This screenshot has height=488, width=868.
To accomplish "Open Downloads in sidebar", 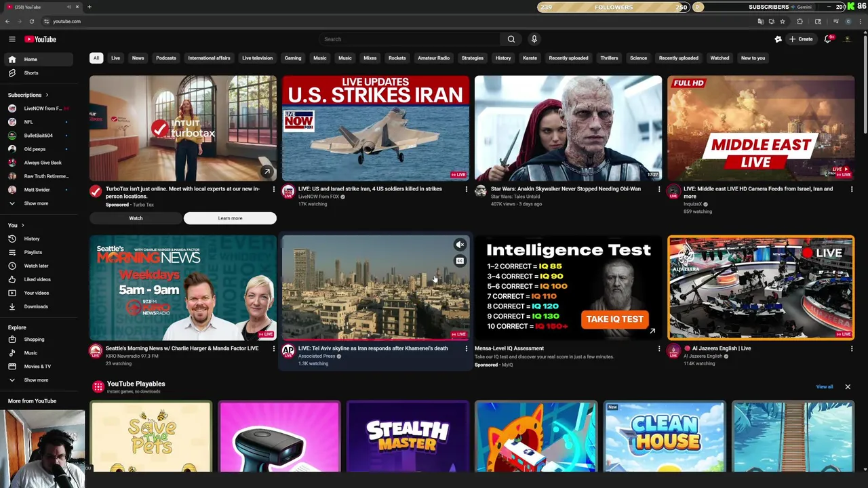I will [x=38, y=306].
